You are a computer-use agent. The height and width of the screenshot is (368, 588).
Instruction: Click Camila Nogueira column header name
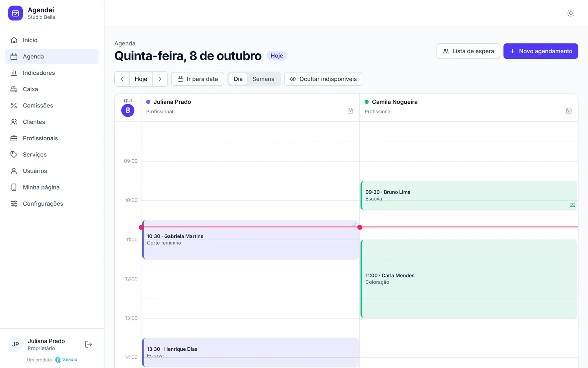pyautogui.click(x=395, y=102)
